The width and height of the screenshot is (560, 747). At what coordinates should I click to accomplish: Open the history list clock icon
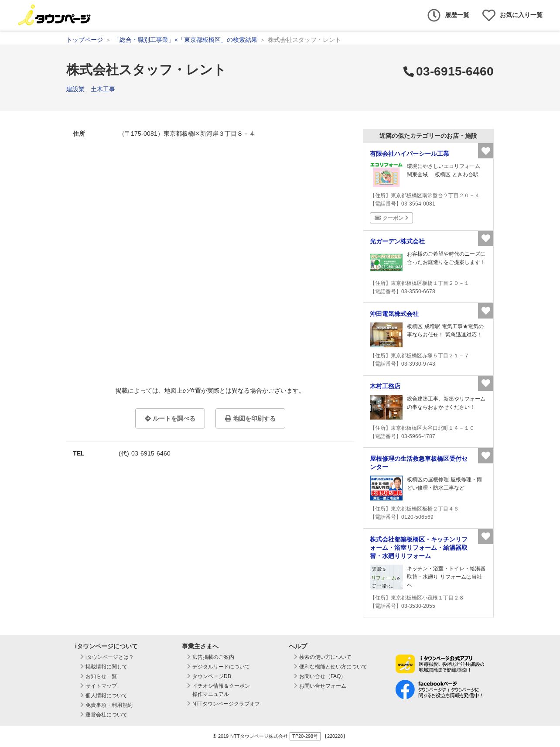click(x=434, y=15)
